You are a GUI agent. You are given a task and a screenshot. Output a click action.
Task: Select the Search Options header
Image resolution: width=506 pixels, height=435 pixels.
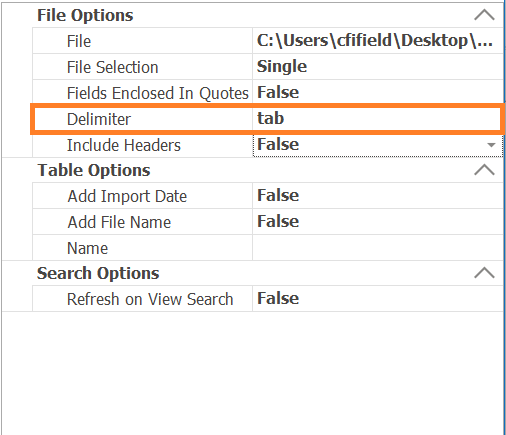tap(98, 273)
